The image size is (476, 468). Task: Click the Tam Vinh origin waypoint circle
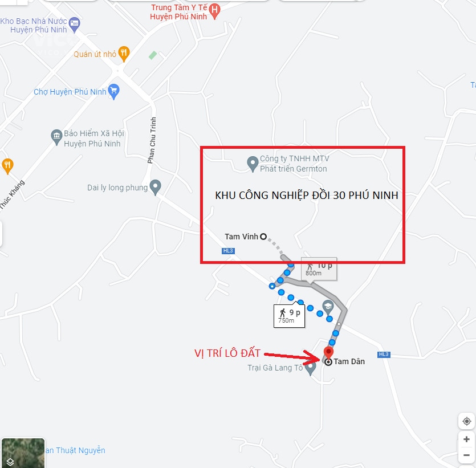pyautogui.click(x=263, y=237)
